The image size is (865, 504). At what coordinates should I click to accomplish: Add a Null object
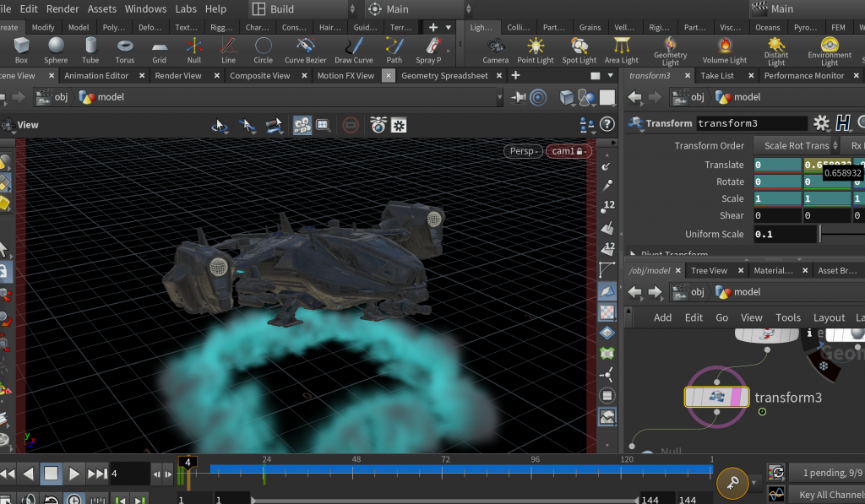point(194,50)
